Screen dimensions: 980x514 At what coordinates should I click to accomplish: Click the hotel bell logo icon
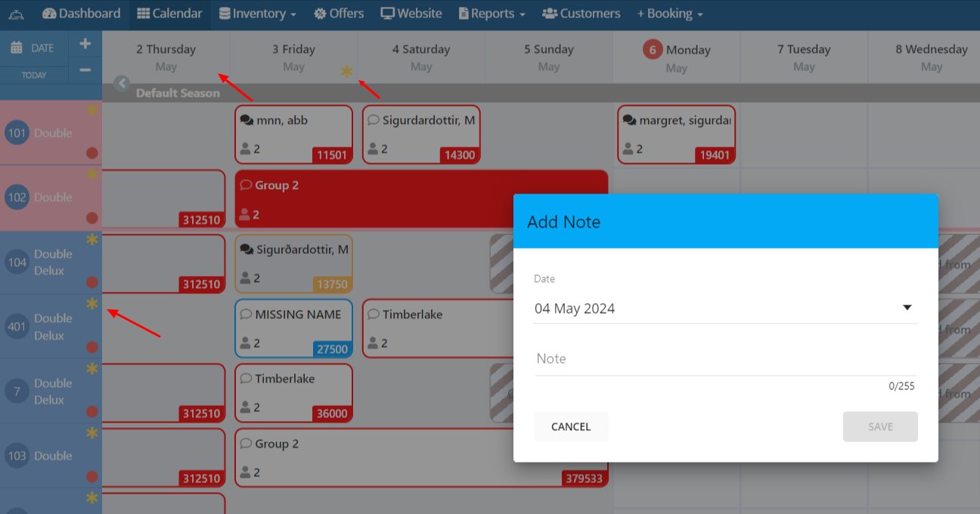click(x=16, y=14)
